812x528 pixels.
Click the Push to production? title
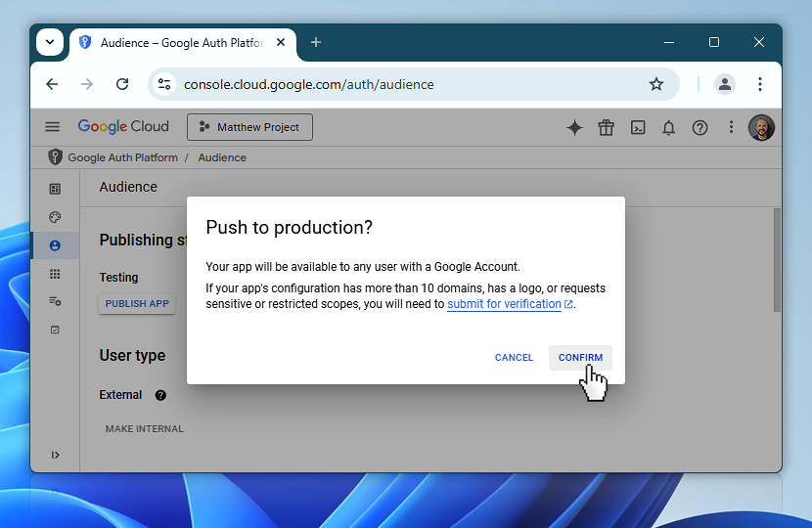[x=289, y=228]
